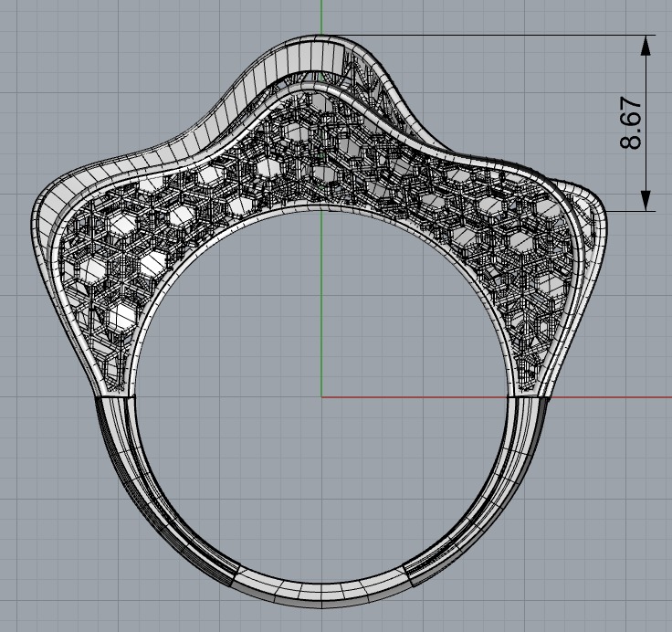Select the red horizontal axis line

497,397
